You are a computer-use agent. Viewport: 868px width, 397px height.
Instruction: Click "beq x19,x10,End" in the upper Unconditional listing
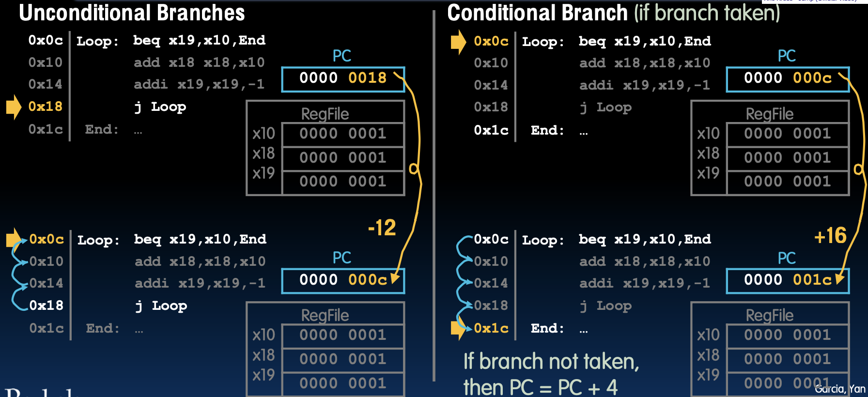pyautogui.click(x=199, y=40)
